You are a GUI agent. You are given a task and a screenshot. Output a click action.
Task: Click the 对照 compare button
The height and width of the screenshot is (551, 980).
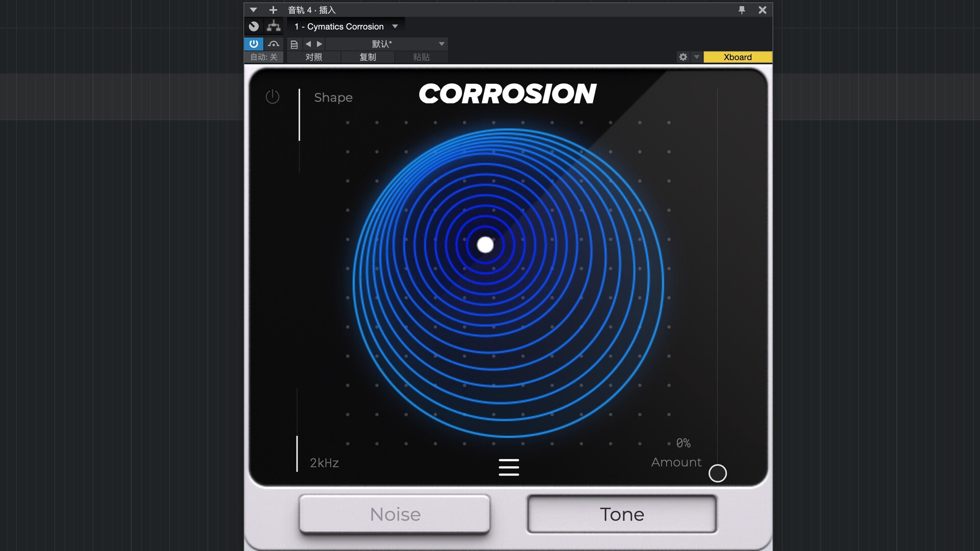click(313, 57)
